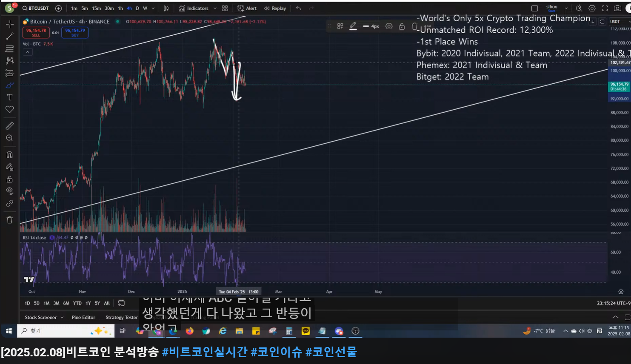The width and height of the screenshot is (631, 364).
Task: Select the zoom in tool
Action: coord(9,138)
